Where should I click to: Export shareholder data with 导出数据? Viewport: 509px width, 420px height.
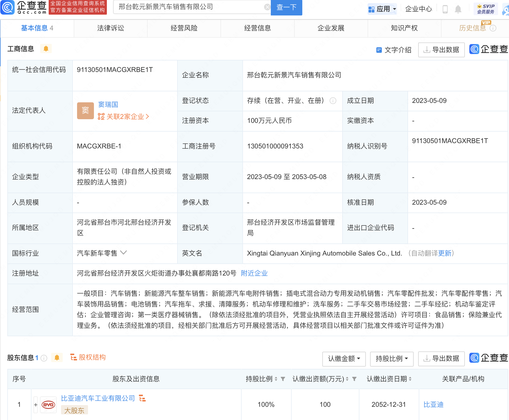(441, 359)
